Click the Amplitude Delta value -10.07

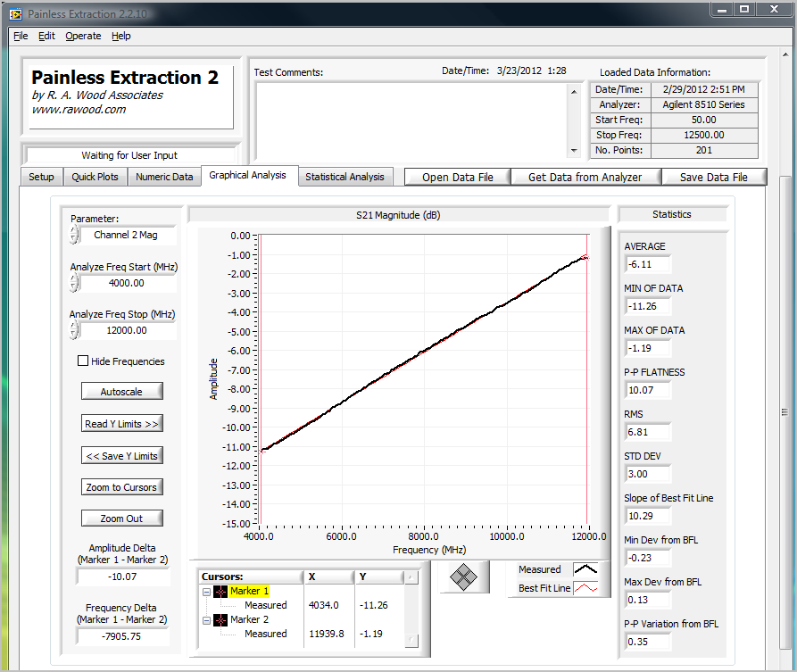coord(122,577)
